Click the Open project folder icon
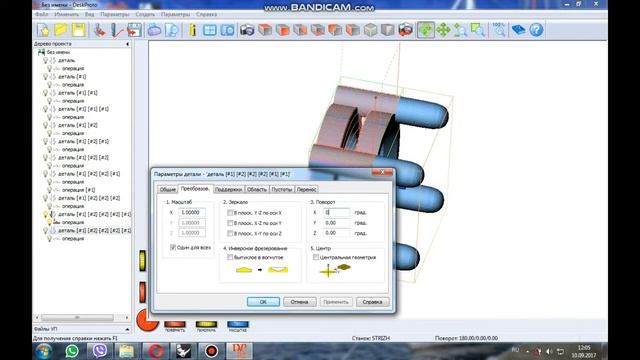 [x=61, y=30]
